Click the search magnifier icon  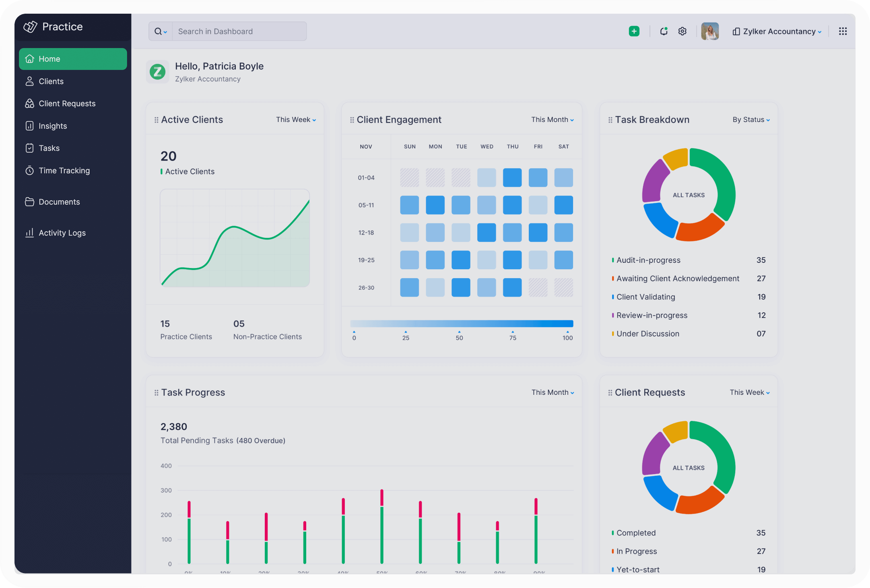(x=158, y=31)
